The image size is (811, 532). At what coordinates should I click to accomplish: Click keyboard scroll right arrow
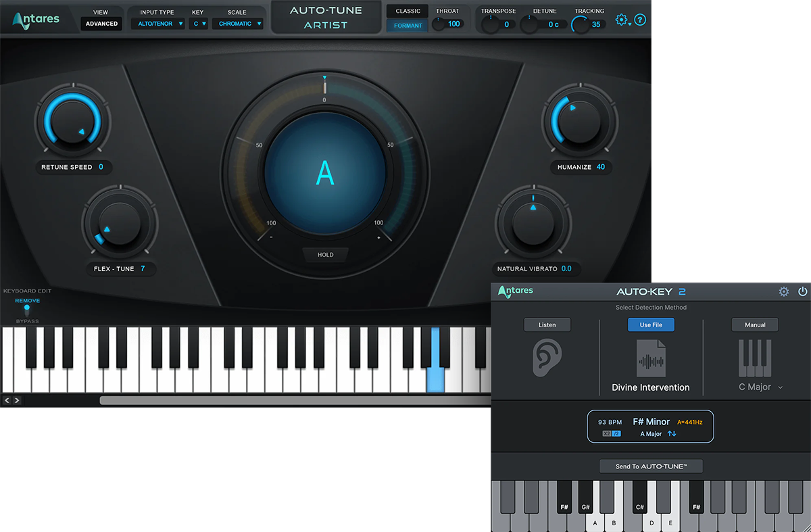point(17,400)
